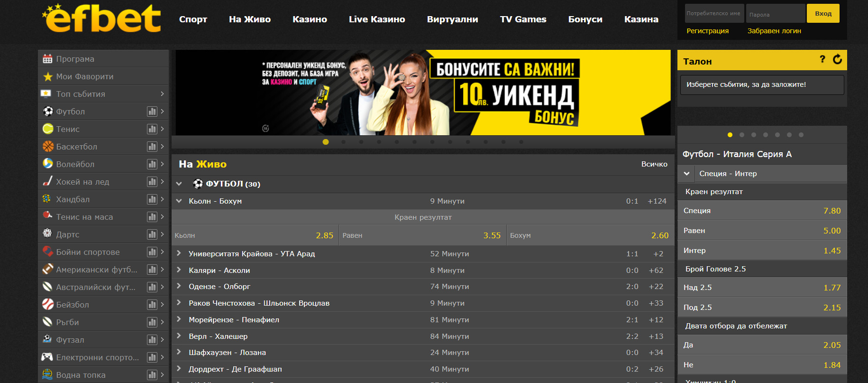Viewport: 868px width, 383px height.
Task: Click the Тенис на маса paddle icon
Action: pos(47,216)
